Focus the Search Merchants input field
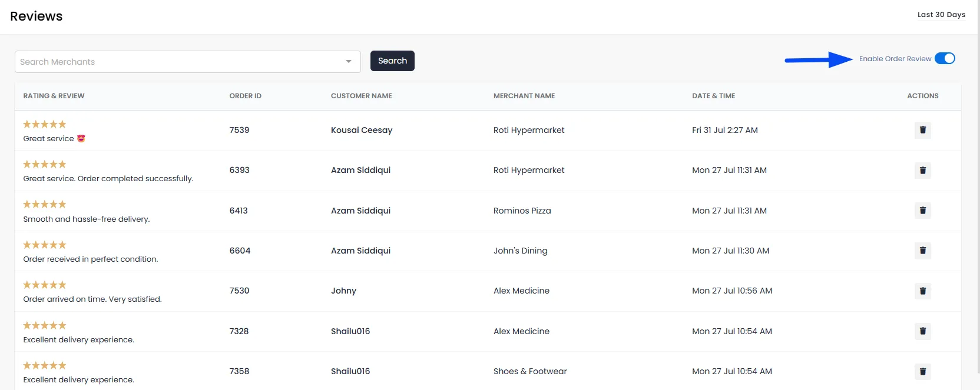 point(187,62)
